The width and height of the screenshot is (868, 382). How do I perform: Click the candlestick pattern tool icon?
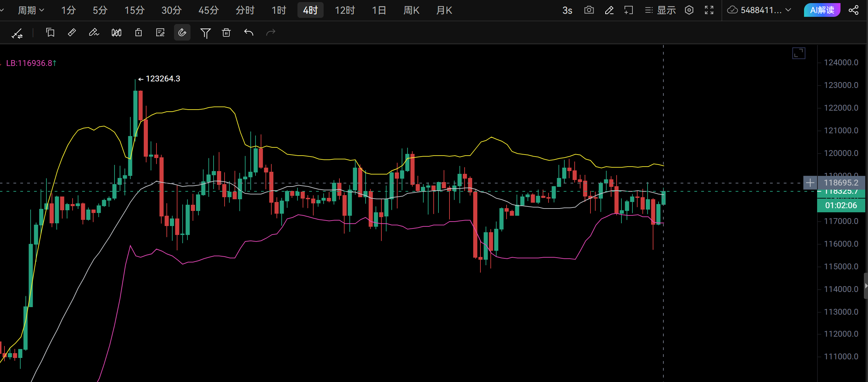117,33
